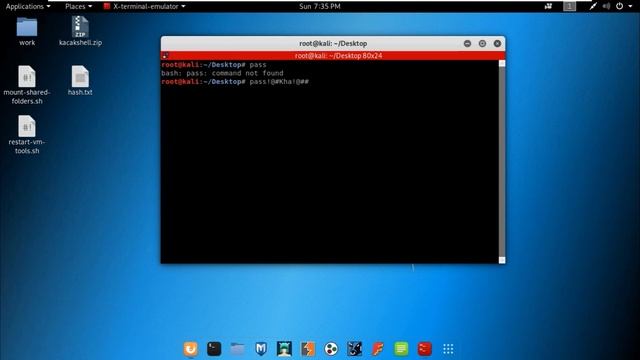Screen dimensions: 640x360
Task: Open volume control in top bar
Action: pos(606,6)
